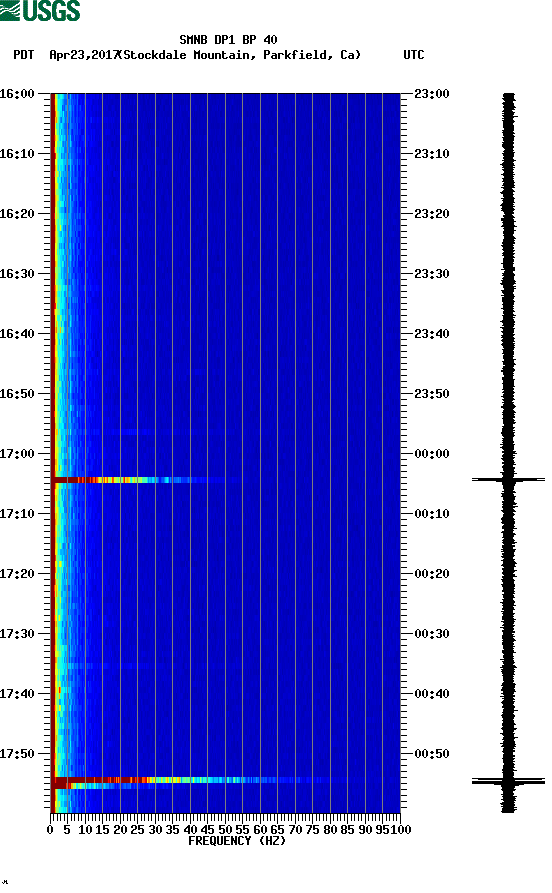The image size is (552, 893).
Task: Click the 16:10 PDT time label
Action: [17, 154]
